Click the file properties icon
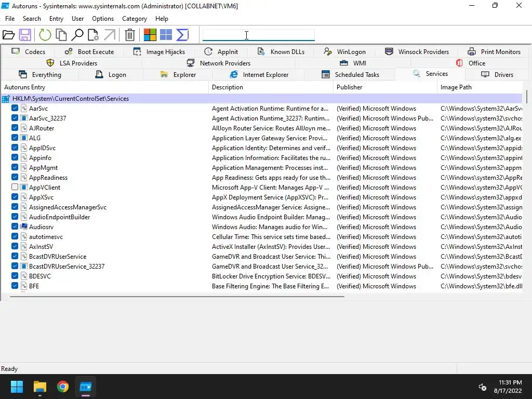Screen dimensions: 532x399 (x=94, y=35)
